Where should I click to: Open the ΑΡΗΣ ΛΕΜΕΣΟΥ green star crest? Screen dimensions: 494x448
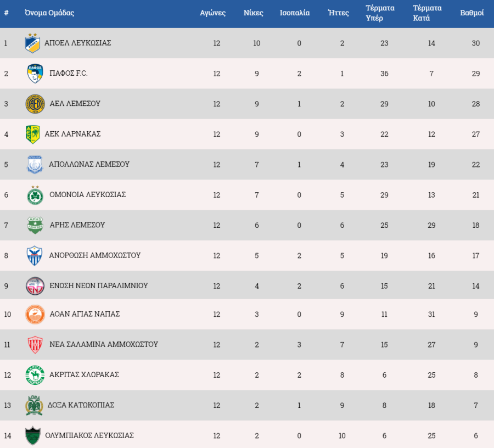tap(35, 225)
